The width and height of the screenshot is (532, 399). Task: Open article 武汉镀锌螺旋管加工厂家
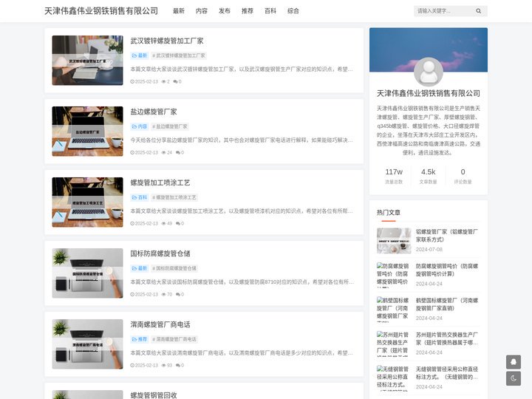pos(167,41)
